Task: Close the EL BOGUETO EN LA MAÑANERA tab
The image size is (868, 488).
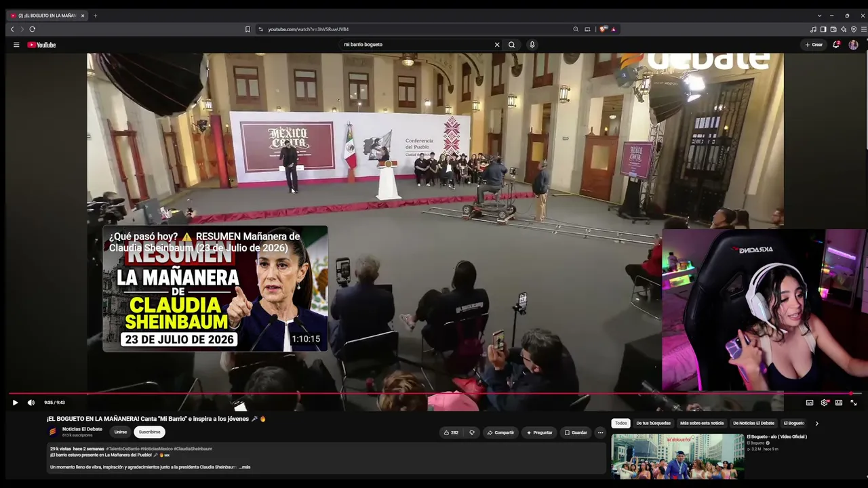Action: click(83, 16)
